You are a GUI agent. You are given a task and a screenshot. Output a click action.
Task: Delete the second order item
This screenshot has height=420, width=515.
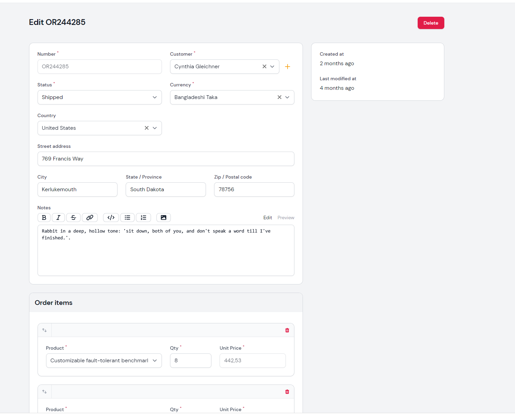click(x=287, y=392)
